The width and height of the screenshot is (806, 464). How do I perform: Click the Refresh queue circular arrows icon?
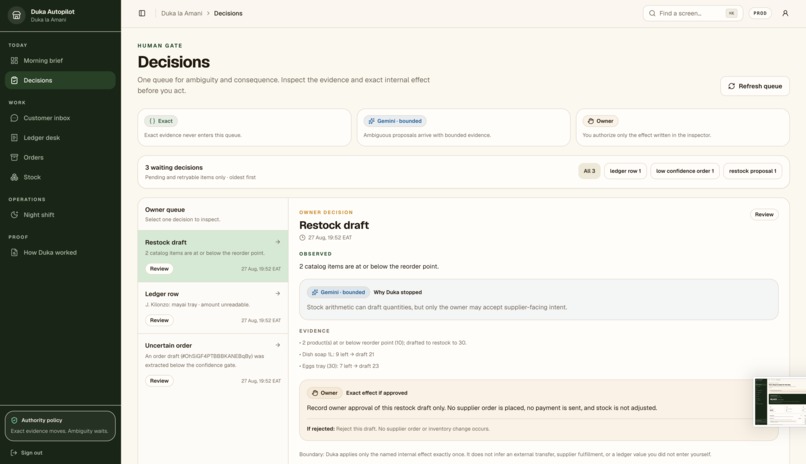pos(731,86)
